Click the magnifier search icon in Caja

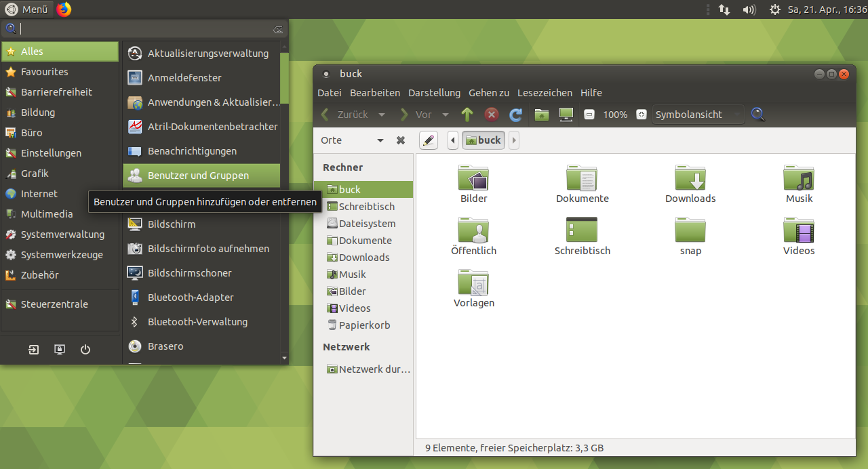[x=757, y=115]
